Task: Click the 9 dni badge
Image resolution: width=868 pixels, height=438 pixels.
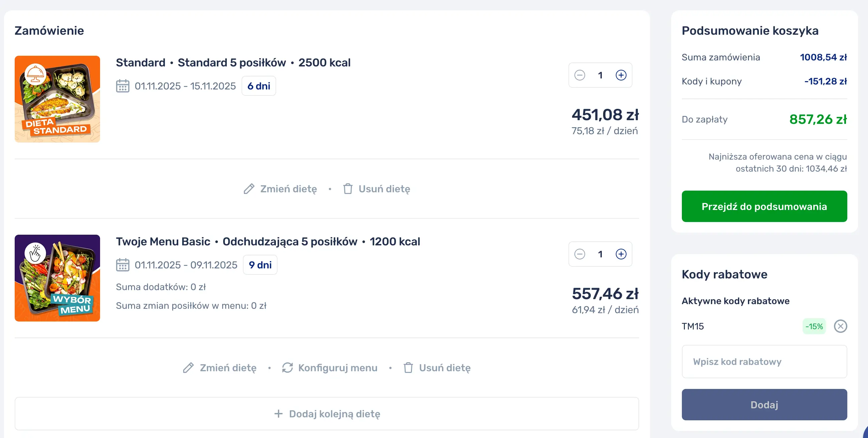Action: click(x=260, y=265)
